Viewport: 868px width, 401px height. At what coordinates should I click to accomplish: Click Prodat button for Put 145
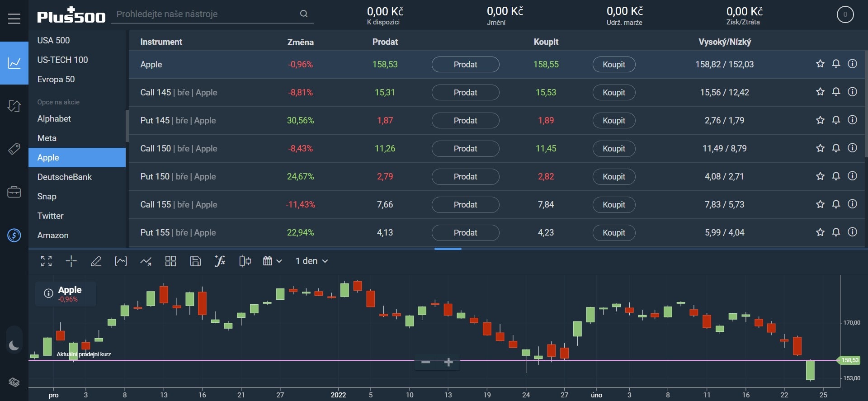465,120
